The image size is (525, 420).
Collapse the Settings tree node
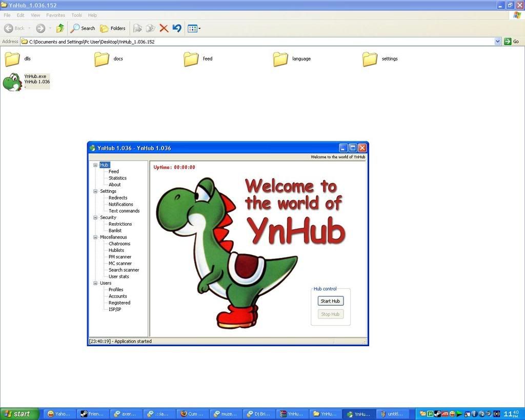(95, 191)
